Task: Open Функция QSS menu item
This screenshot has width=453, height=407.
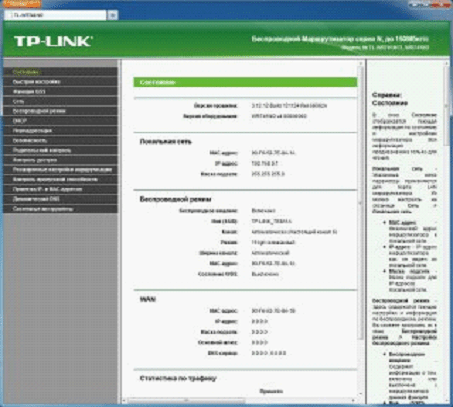Action: 60,92
